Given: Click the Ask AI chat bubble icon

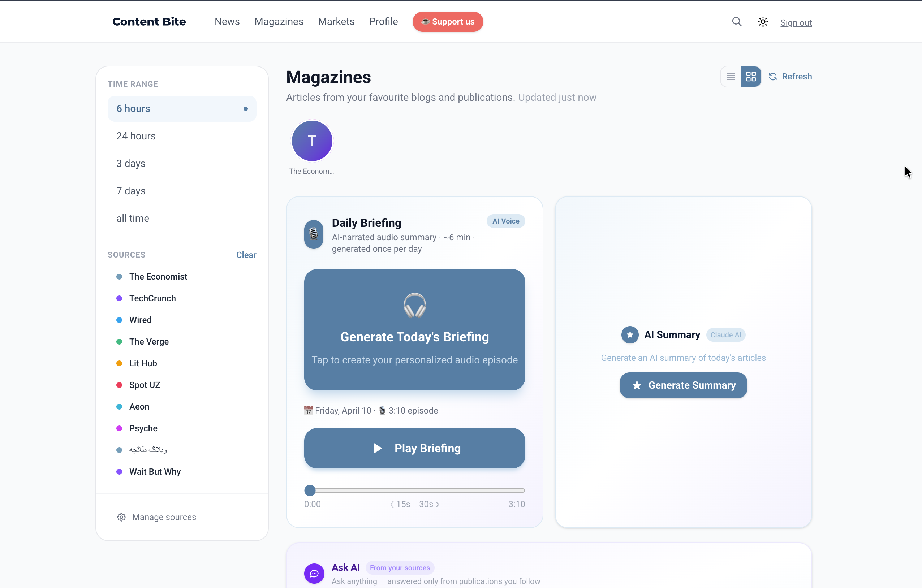Looking at the screenshot, I should pyautogui.click(x=314, y=573).
